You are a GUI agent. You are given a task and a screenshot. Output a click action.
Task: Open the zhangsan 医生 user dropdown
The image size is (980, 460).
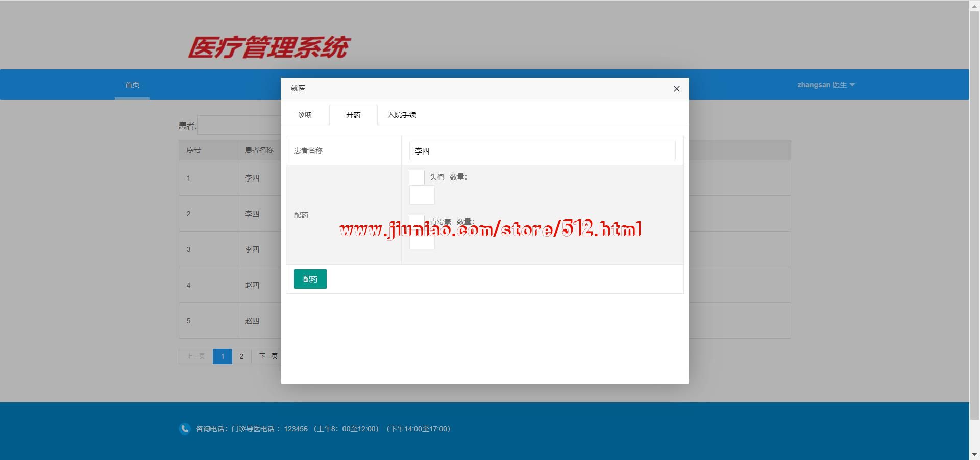click(x=826, y=85)
